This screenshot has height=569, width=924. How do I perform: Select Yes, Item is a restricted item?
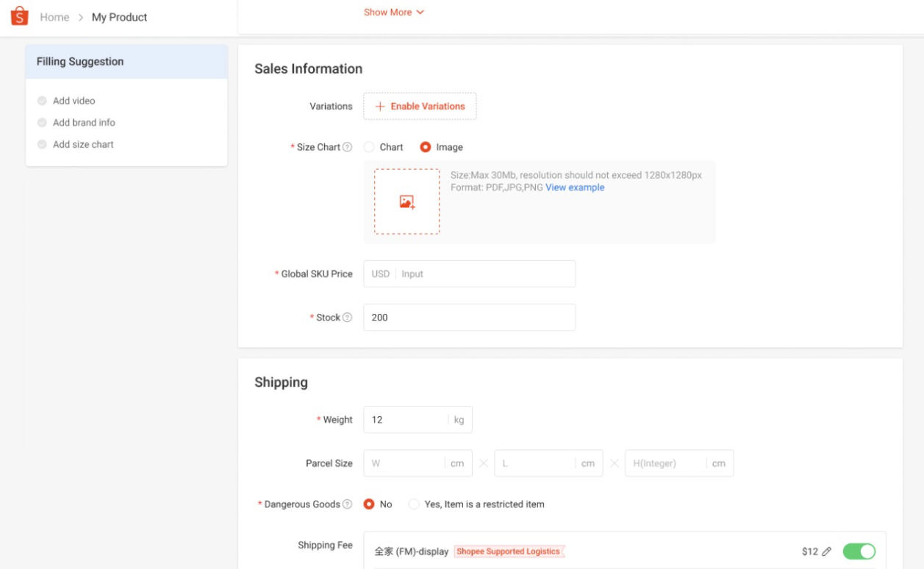click(414, 504)
